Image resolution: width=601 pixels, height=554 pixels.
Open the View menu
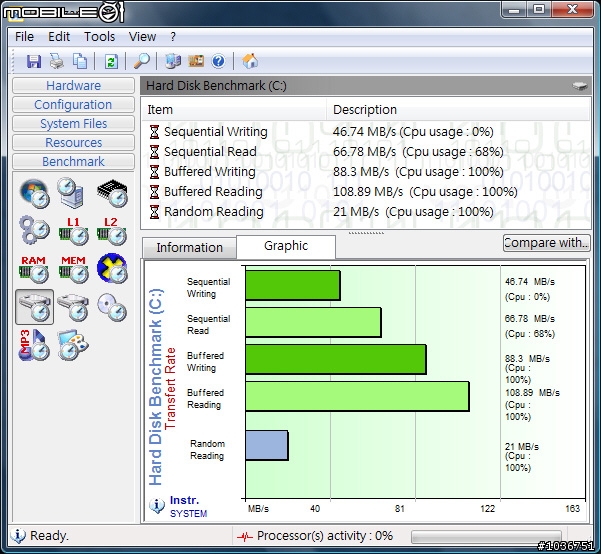142,37
